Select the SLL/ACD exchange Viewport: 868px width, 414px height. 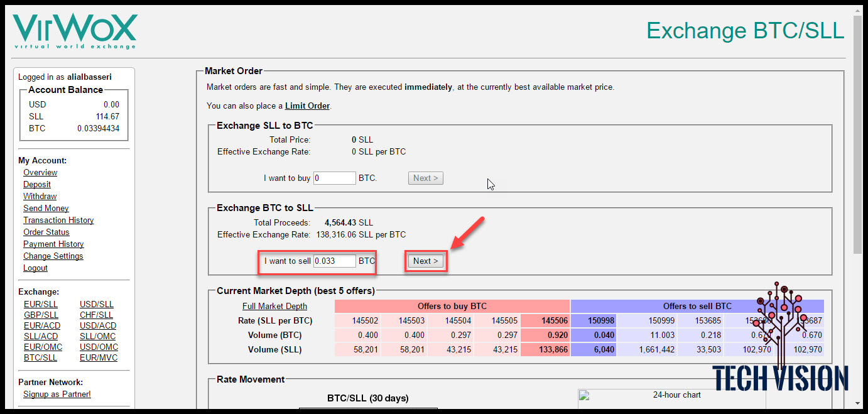coord(41,336)
